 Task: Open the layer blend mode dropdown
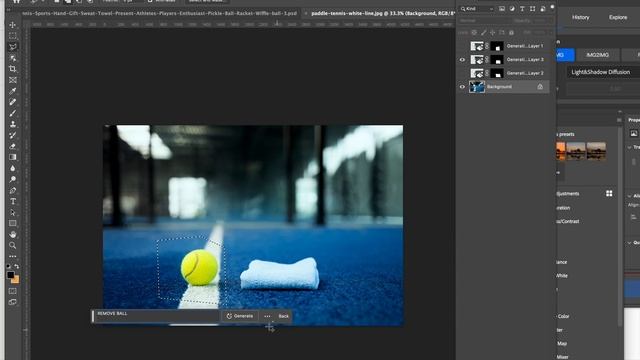tap(483, 20)
